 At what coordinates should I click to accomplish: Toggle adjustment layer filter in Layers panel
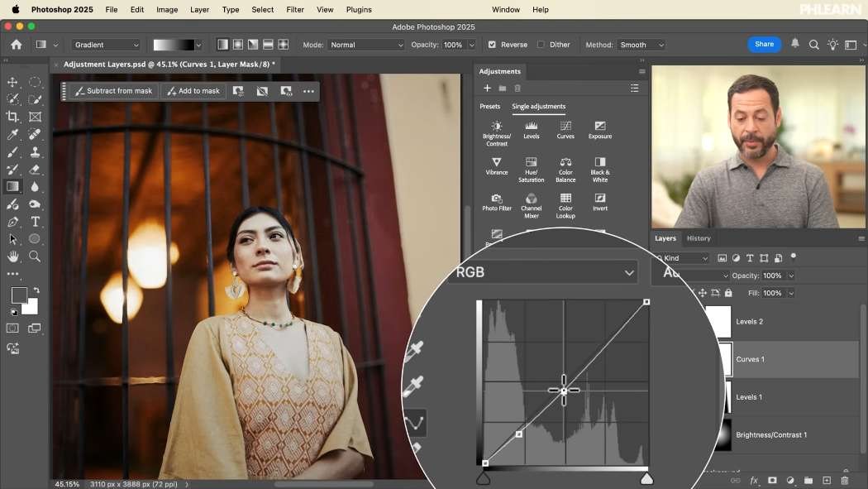click(x=736, y=258)
